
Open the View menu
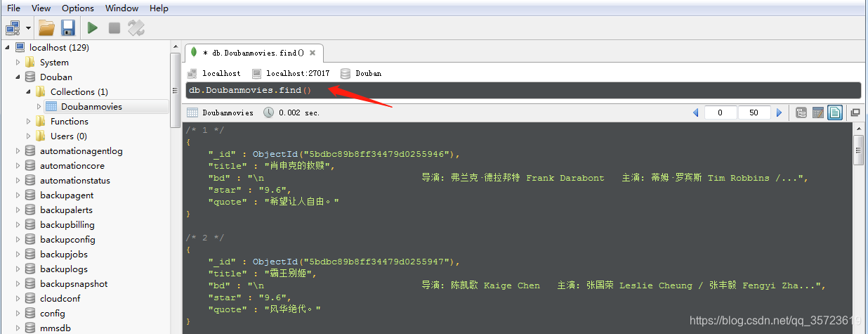pyautogui.click(x=41, y=8)
